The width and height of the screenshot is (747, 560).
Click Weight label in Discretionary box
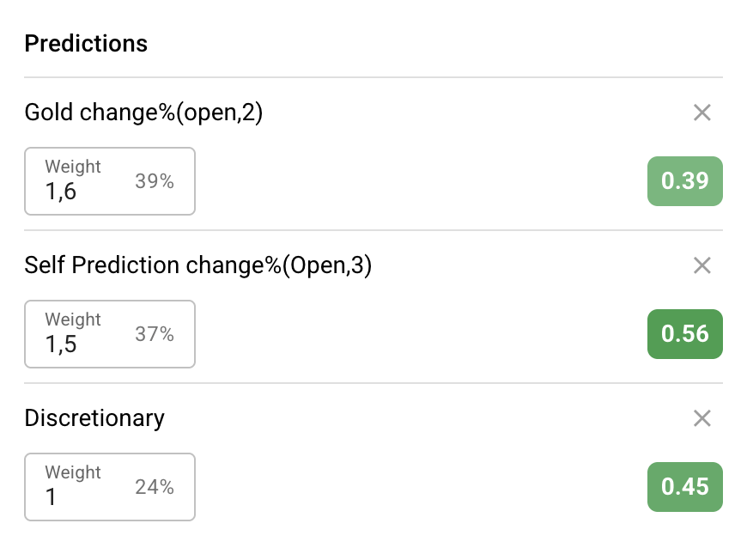73,472
